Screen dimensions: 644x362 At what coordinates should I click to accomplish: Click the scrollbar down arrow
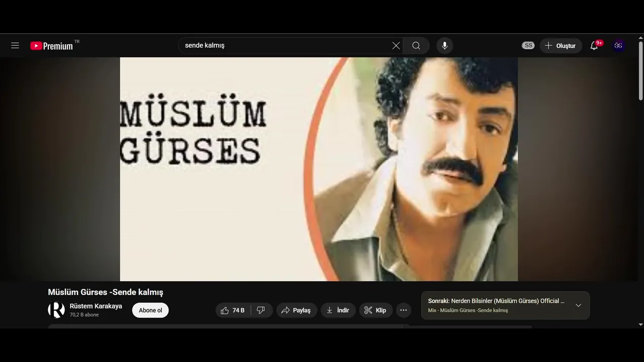tap(640, 325)
